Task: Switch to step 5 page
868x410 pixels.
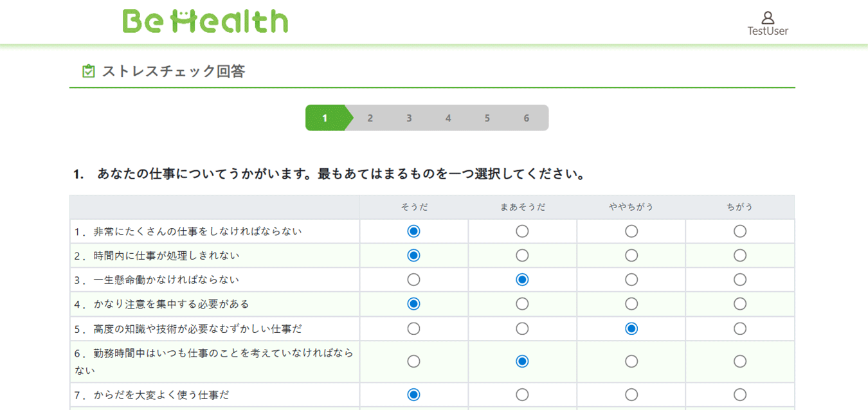Action: pyautogui.click(x=487, y=118)
